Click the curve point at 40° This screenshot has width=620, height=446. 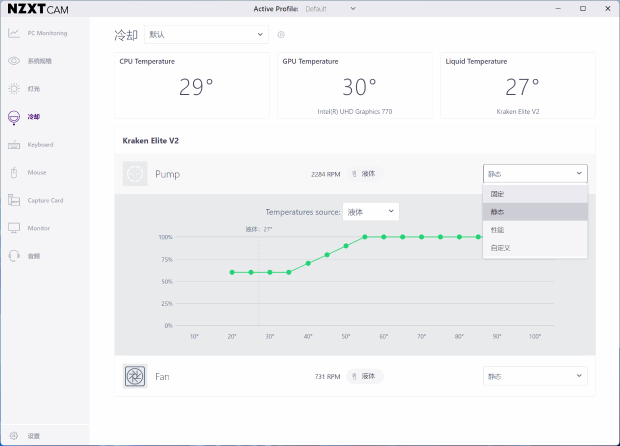[x=308, y=263]
